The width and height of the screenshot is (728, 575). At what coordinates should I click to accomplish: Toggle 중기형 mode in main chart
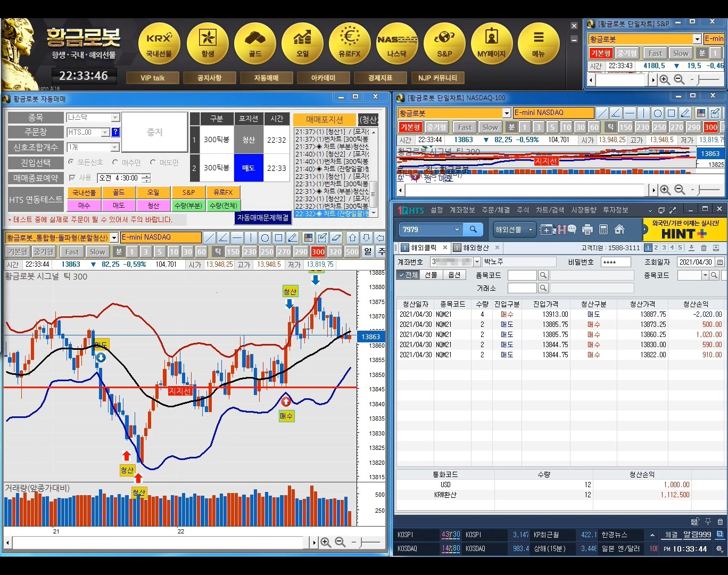[x=44, y=252]
